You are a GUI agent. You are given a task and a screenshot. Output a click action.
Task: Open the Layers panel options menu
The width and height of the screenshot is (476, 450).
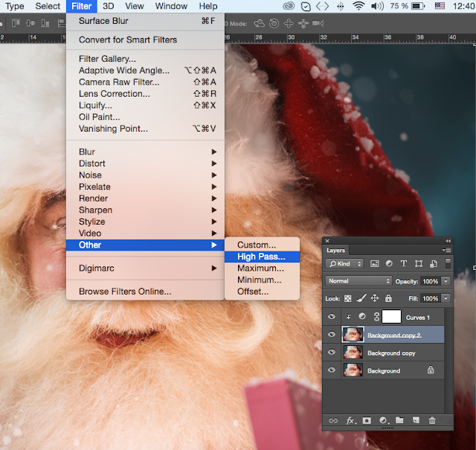point(446,250)
